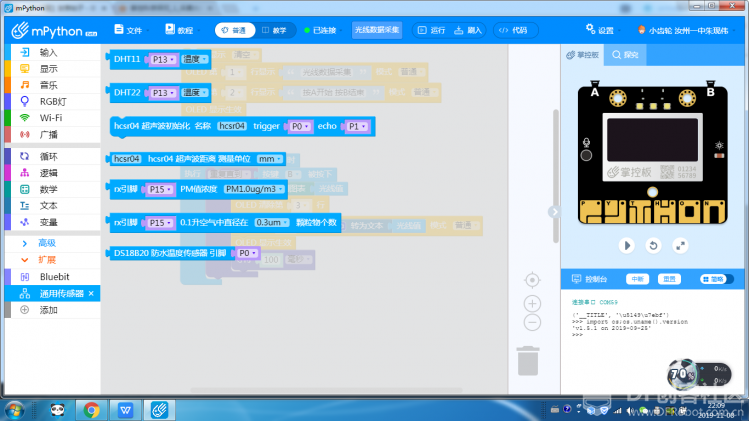Edit the hcsr04 名称 name field
Image resolution: width=749 pixels, height=421 pixels.
tap(232, 126)
